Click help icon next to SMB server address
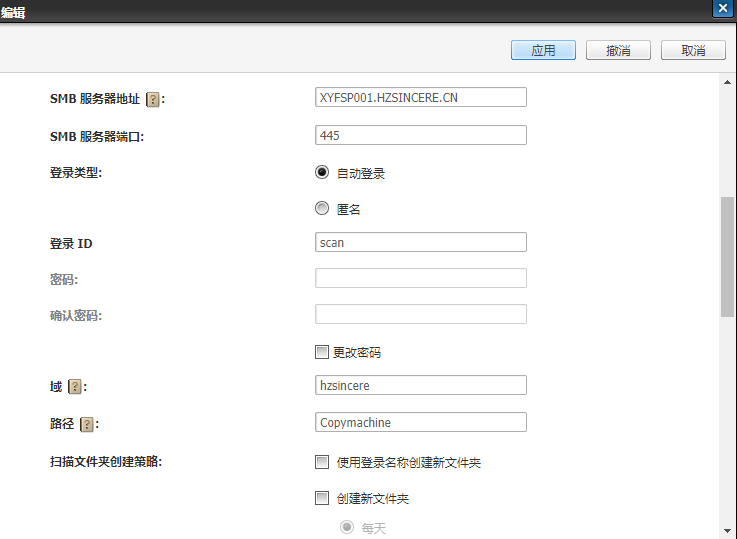 [153, 99]
